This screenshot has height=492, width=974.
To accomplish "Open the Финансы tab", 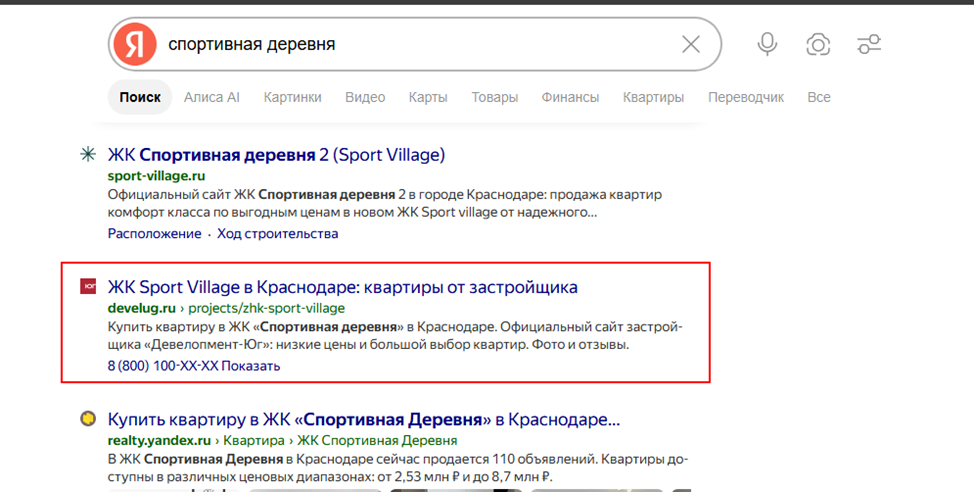I will point(570,97).
